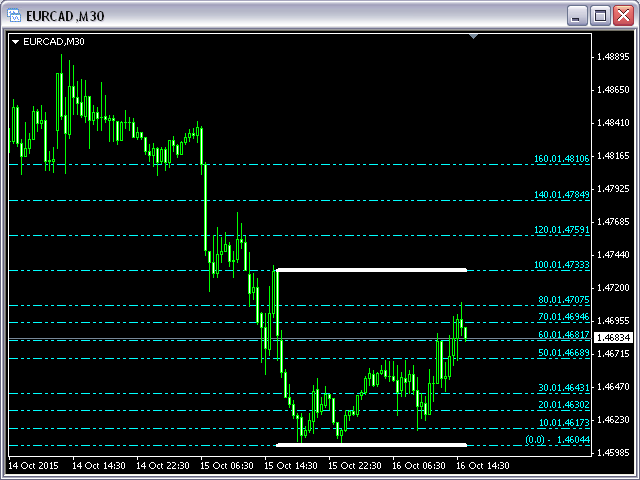The image size is (640, 480).
Task: Click the current price label 1.46834
Action: [612, 338]
